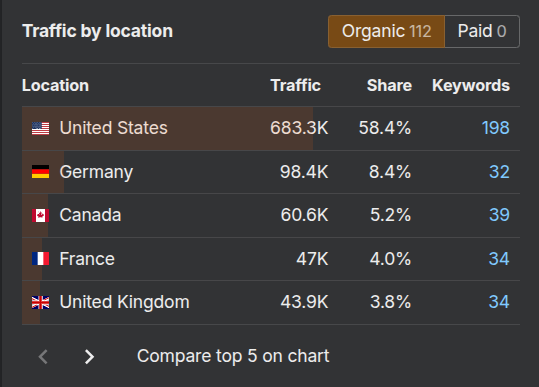Open France keywords count 34

499,258
